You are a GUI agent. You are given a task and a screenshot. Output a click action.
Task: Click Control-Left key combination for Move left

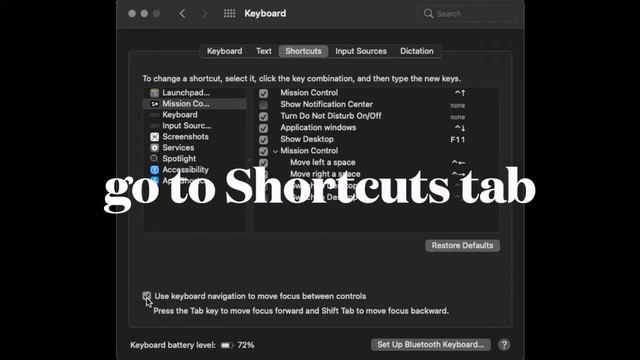[x=459, y=162]
